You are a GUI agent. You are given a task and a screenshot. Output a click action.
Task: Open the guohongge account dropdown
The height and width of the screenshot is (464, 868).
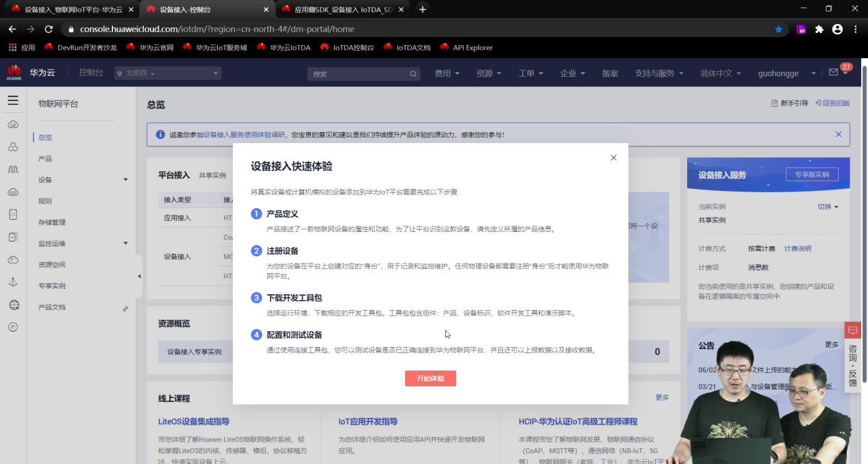coord(787,73)
